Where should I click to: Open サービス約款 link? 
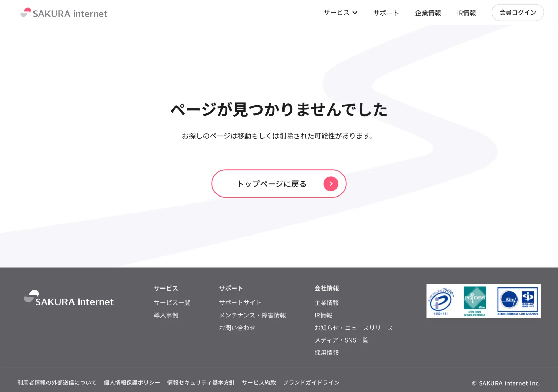point(259,382)
